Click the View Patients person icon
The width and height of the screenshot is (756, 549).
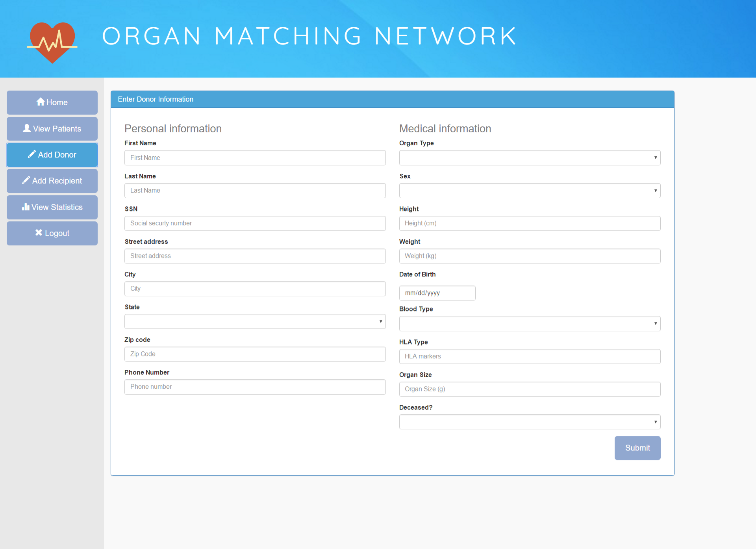27,128
